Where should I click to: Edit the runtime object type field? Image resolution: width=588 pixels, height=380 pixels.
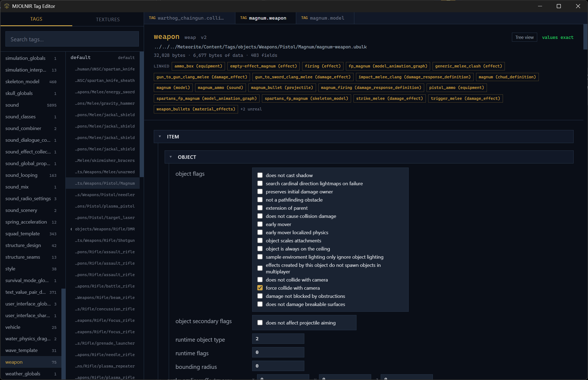tap(278, 339)
